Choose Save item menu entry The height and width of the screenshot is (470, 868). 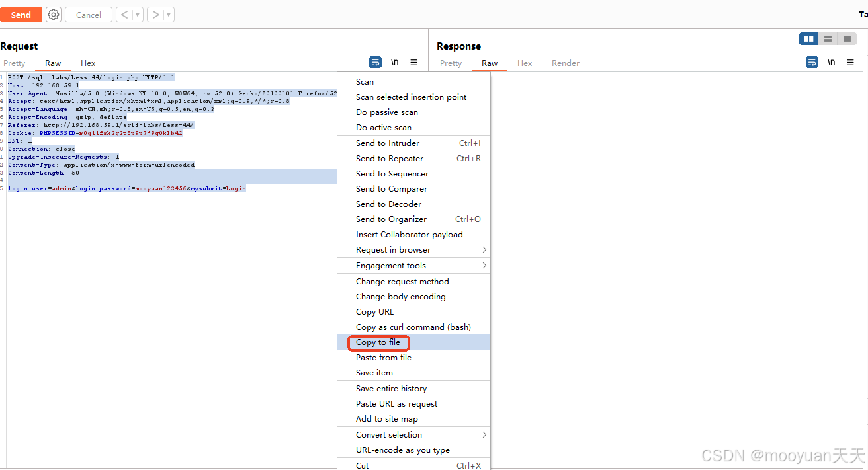(413, 373)
